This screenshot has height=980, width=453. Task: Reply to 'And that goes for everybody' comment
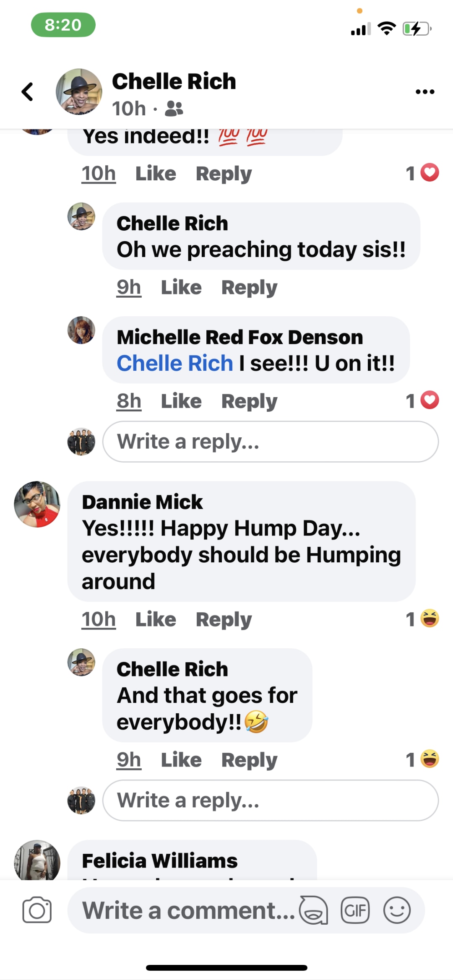tap(249, 760)
